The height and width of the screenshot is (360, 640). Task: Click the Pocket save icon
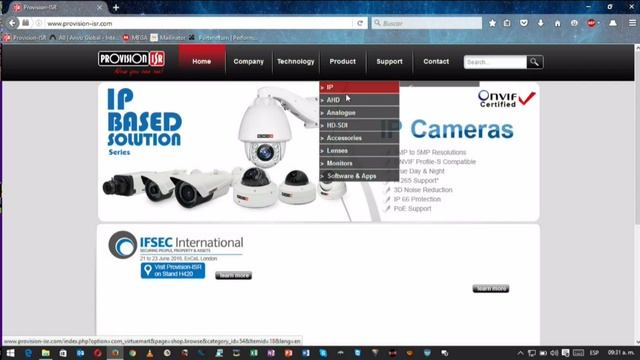[524, 23]
